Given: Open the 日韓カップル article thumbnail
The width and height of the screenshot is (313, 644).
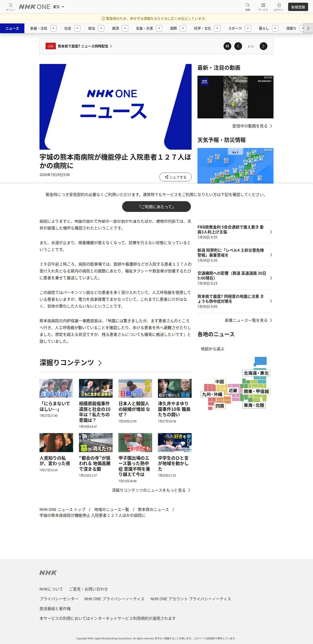Looking at the screenshot, I should 135,388.
